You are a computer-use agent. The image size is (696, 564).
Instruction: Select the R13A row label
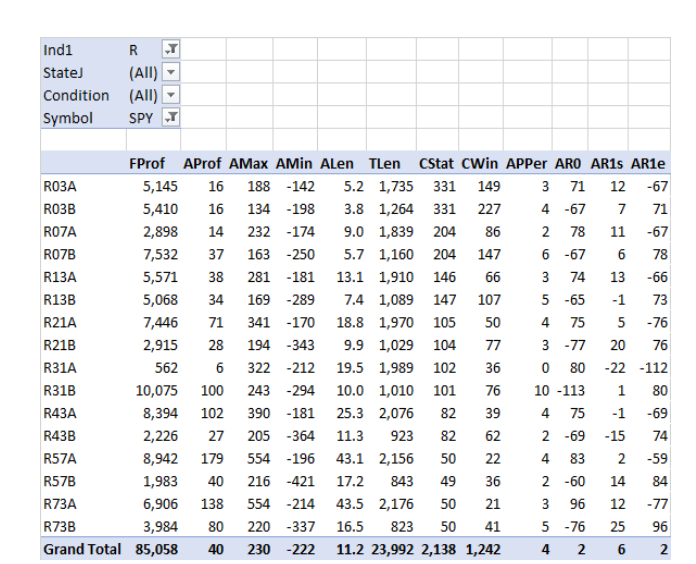(x=59, y=277)
